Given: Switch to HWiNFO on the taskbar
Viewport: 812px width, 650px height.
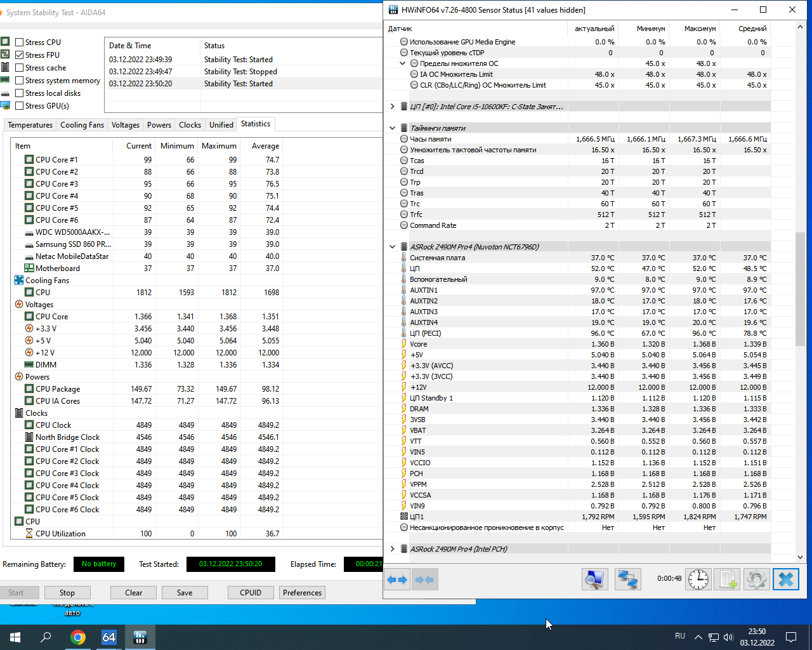Looking at the screenshot, I should coord(140,637).
